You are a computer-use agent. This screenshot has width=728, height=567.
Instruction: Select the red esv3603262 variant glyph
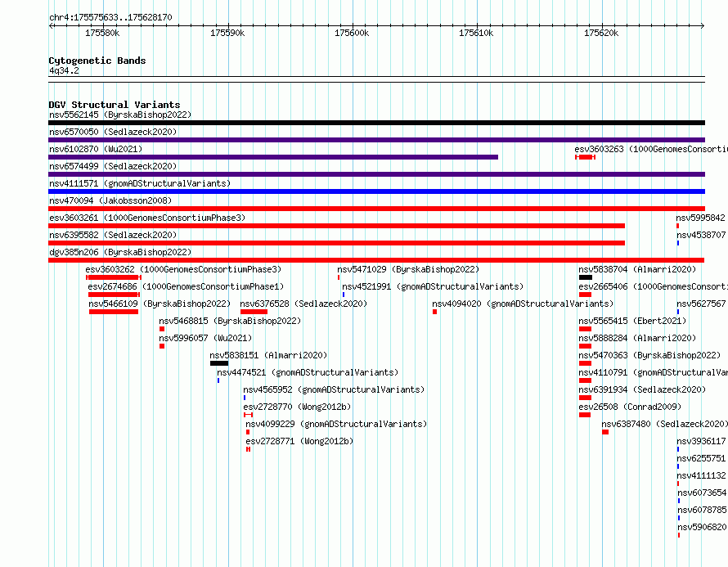coord(113,277)
